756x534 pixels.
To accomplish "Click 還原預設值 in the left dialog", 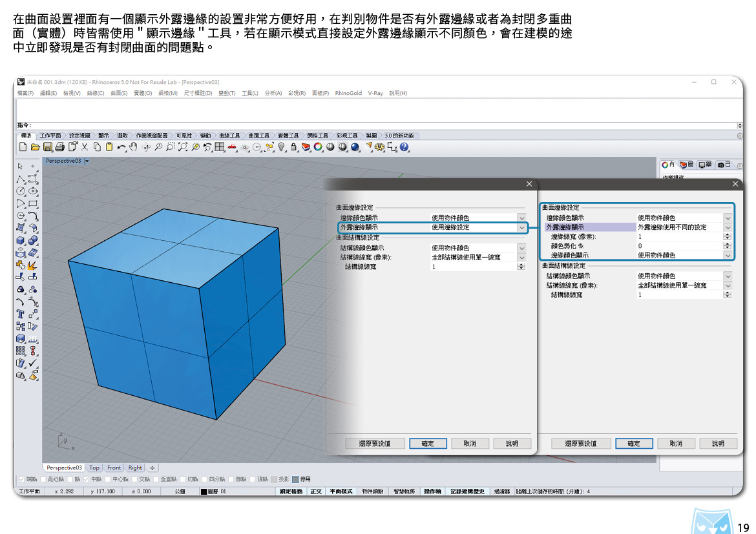I will (x=375, y=444).
